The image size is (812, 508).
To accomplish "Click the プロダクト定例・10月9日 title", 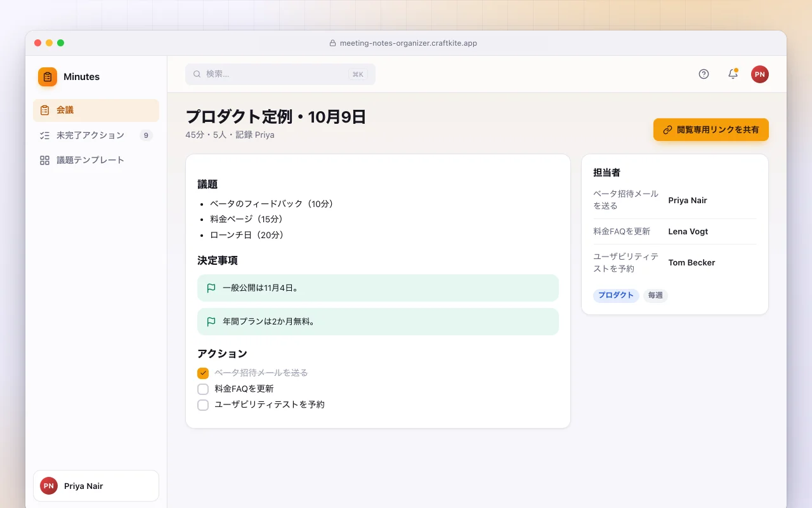I will pos(276,117).
